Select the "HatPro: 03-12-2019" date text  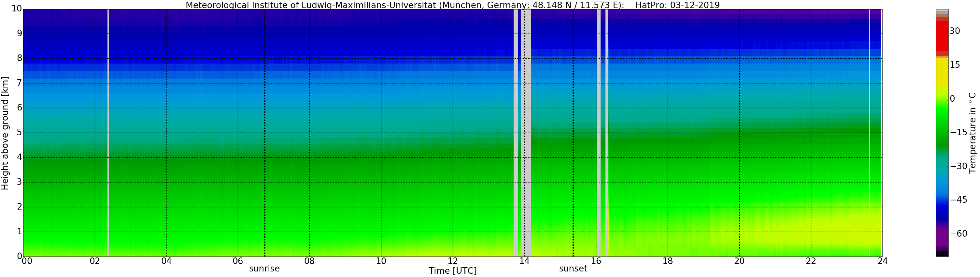[x=677, y=5]
